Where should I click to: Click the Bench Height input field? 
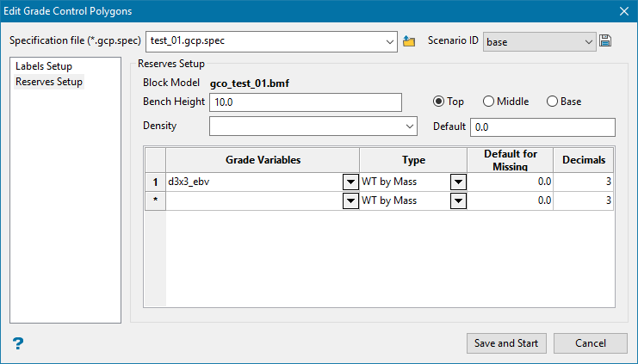pyautogui.click(x=306, y=102)
